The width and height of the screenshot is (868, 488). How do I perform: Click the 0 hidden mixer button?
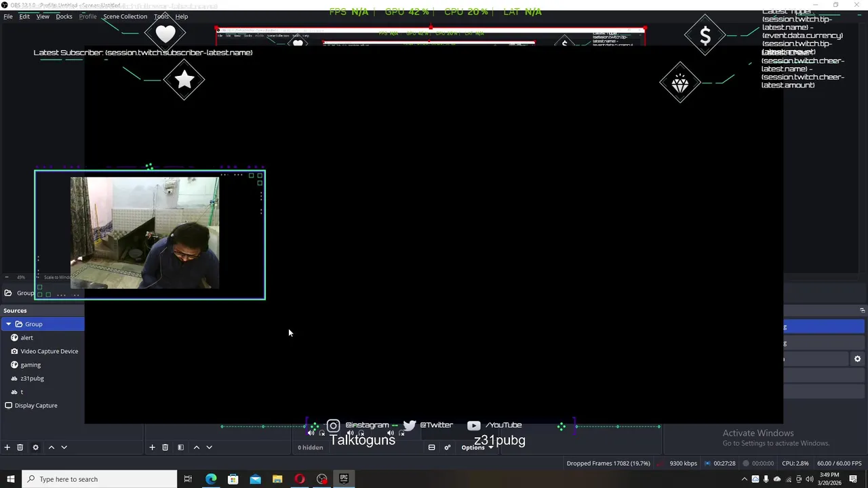click(x=311, y=447)
